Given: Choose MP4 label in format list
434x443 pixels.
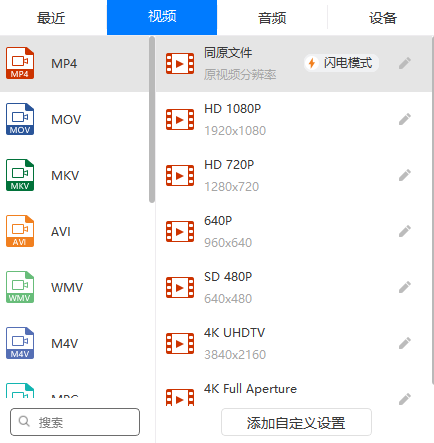Looking at the screenshot, I should click(64, 63).
